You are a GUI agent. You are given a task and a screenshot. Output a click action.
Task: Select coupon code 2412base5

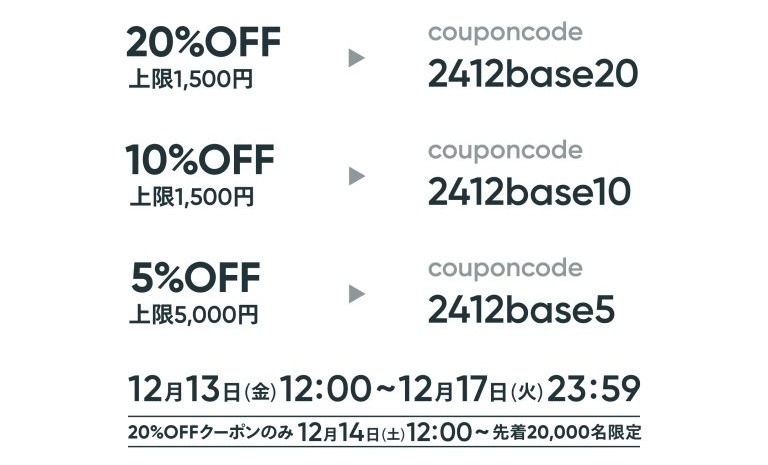(521, 310)
